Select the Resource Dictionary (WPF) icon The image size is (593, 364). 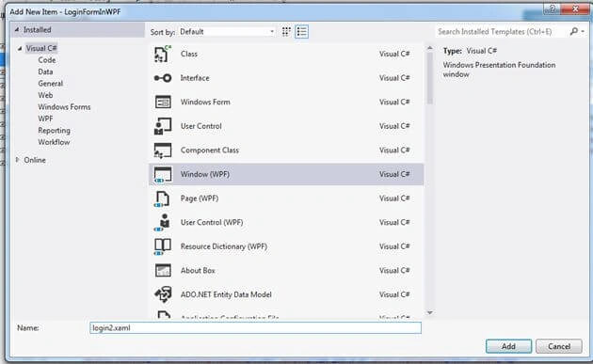[163, 246]
